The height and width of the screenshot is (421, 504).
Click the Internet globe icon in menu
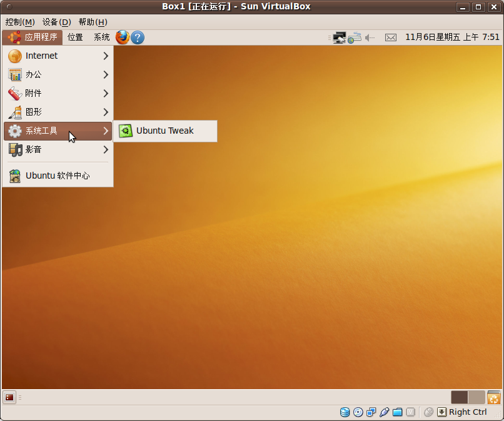[x=15, y=56]
